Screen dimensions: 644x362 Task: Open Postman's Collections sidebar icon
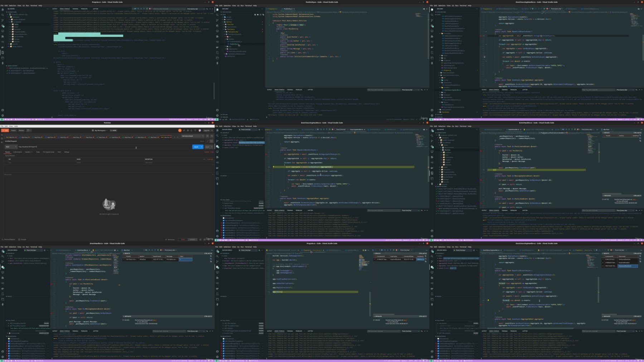2,139
